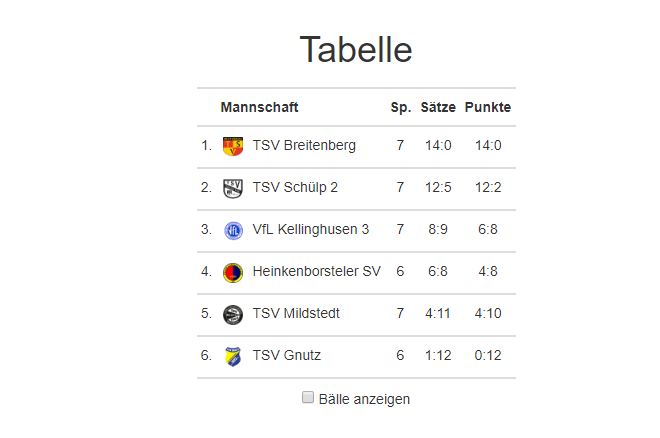The height and width of the screenshot is (438, 660).
Task: Enable the Bälle anzeigen checkbox
Action: tap(308, 397)
